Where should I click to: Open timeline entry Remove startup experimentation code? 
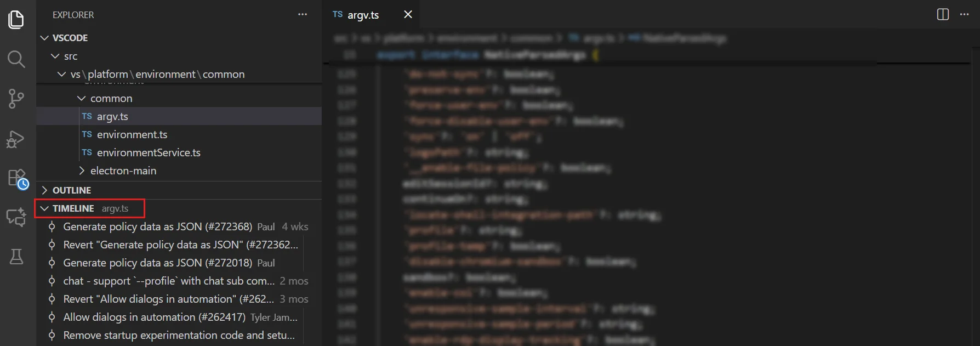pyautogui.click(x=179, y=335)
